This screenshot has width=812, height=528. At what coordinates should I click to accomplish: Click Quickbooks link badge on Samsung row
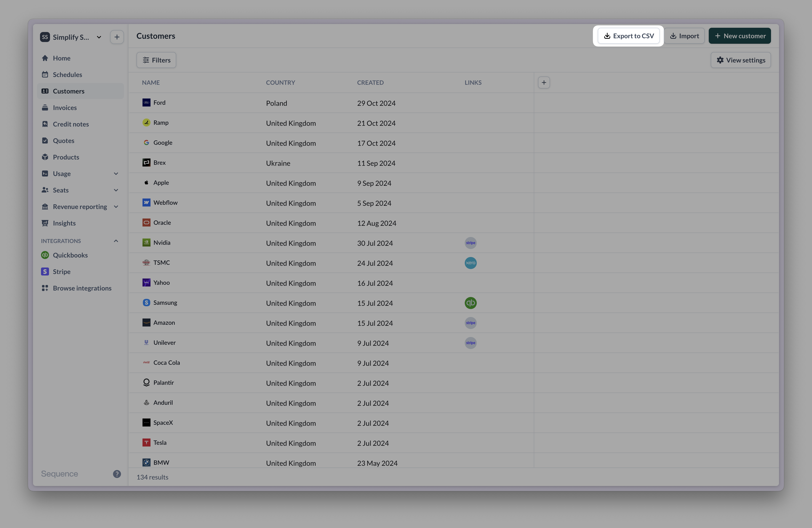(470, 303)
